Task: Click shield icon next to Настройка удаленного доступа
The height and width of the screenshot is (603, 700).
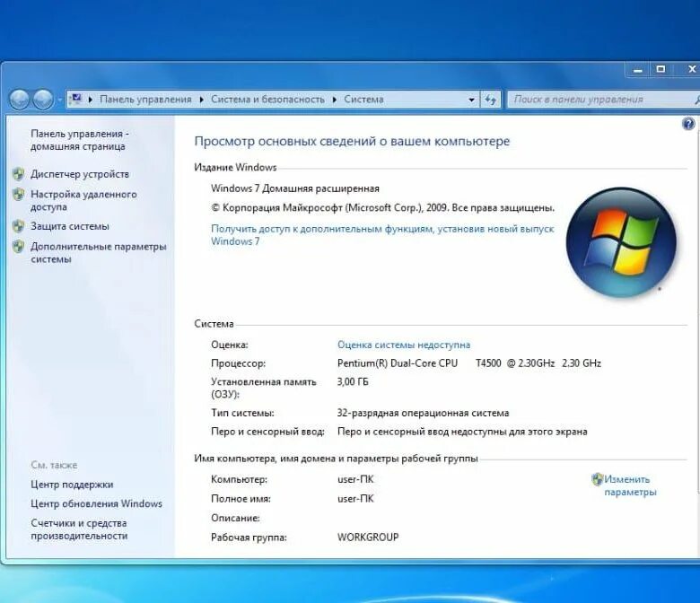Action: 19,194
